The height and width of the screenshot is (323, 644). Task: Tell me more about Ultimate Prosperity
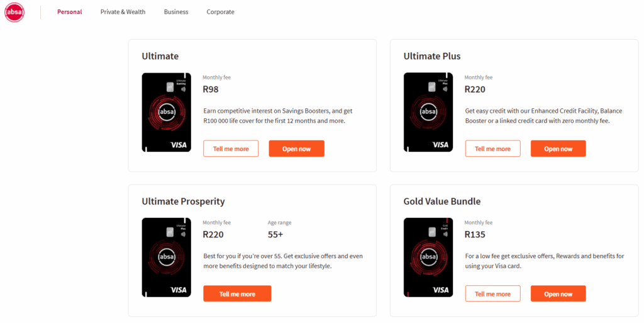237,294
